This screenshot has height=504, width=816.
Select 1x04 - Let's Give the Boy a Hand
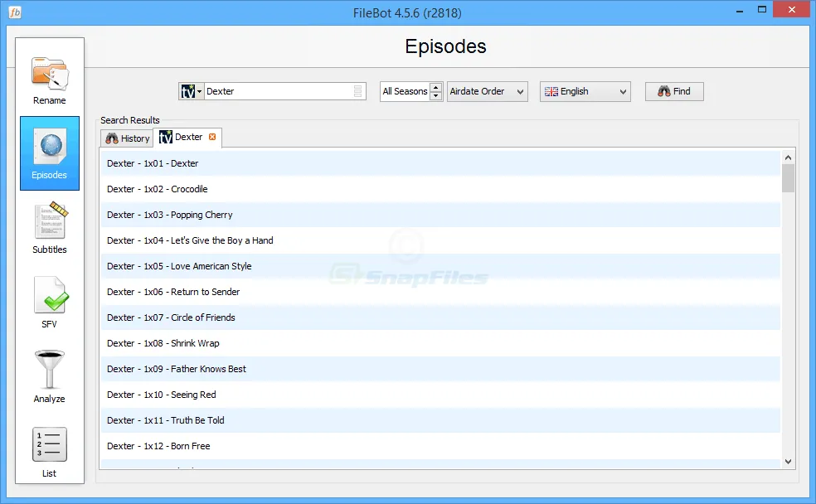[x=440, y=241]
